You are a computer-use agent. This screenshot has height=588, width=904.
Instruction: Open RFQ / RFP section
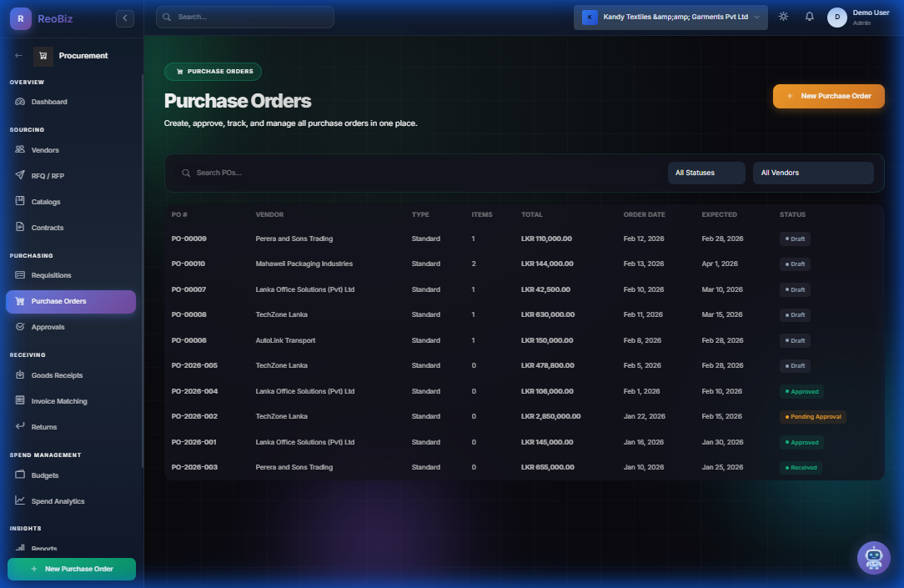[18, 175]
